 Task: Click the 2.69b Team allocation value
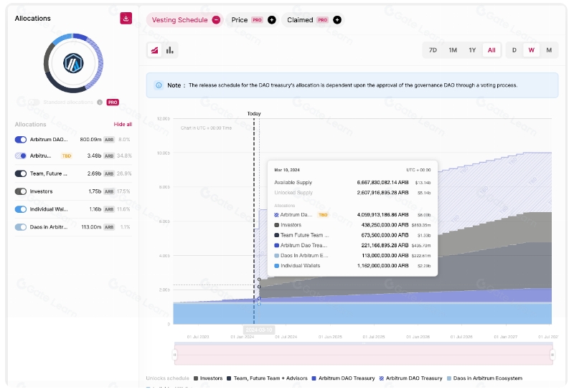tap(95, 173)
